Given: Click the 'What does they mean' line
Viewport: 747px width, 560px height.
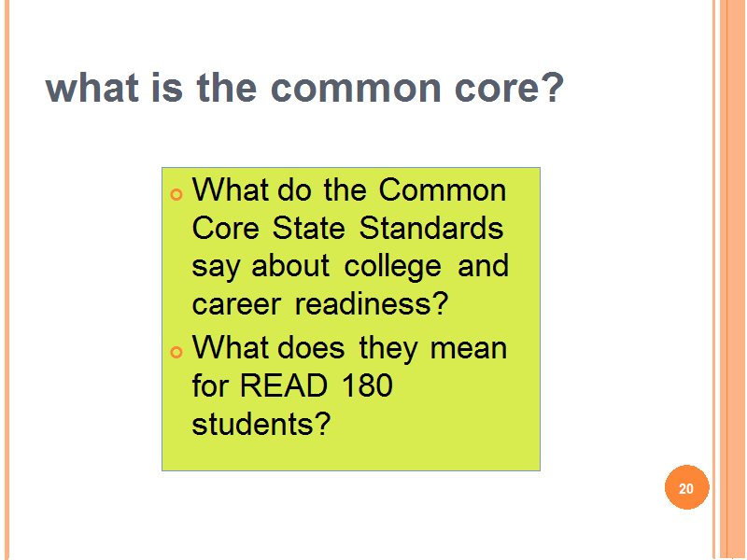Looking at the screenshot, I should pyautogui.click(x=349, y=348).
